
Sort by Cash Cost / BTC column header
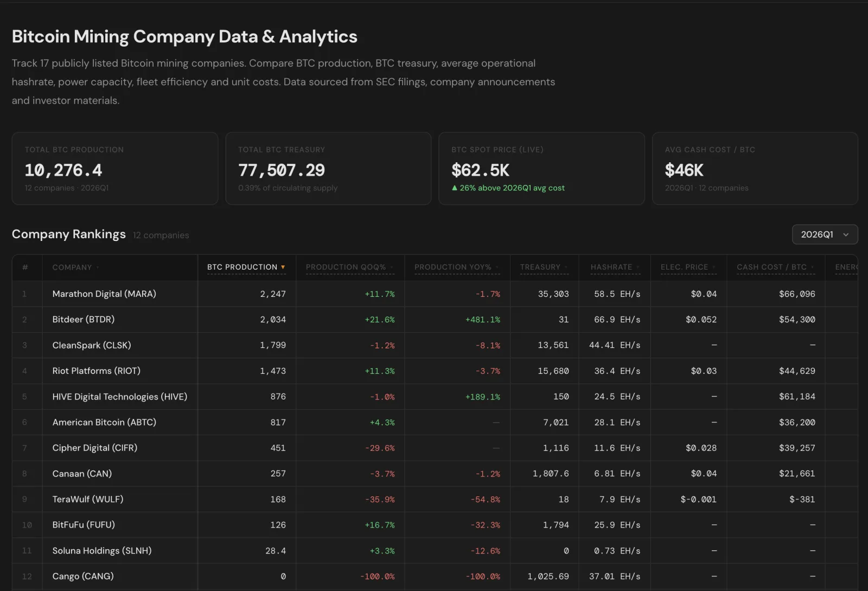(776, 267)
